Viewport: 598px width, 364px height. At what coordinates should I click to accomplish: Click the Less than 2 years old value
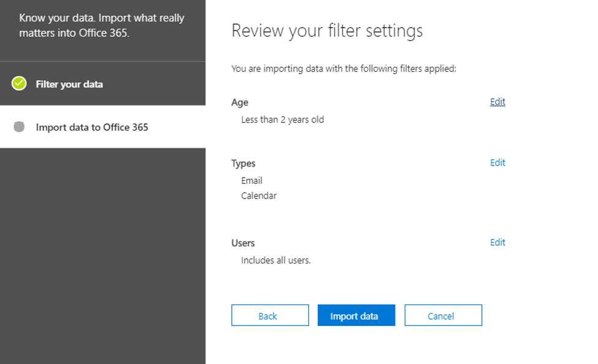click(282, 119)
